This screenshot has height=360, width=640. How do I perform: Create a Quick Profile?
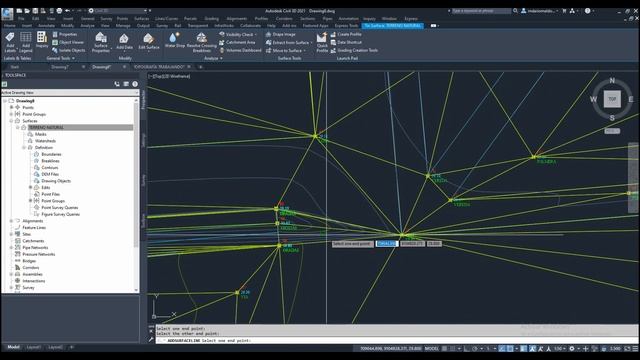[x=322, y=42]
